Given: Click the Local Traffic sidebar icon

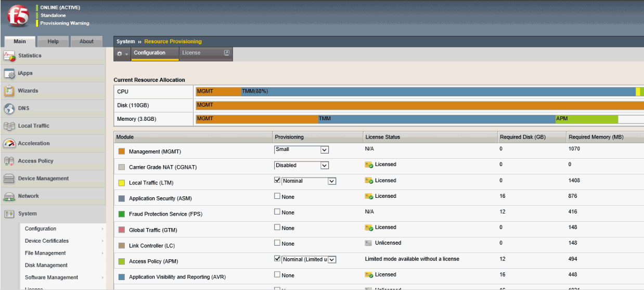Looking at the screenshot, I should tap(9, 126).
